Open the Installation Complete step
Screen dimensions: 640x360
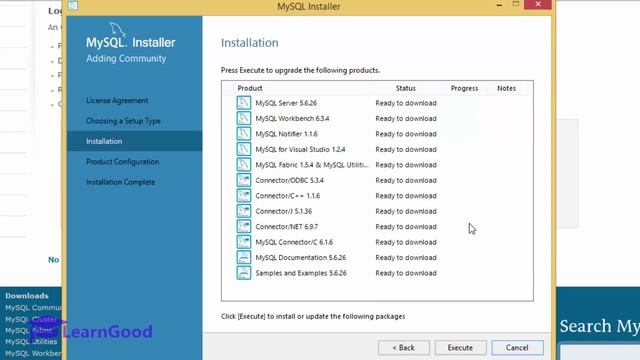pos(120,182)
